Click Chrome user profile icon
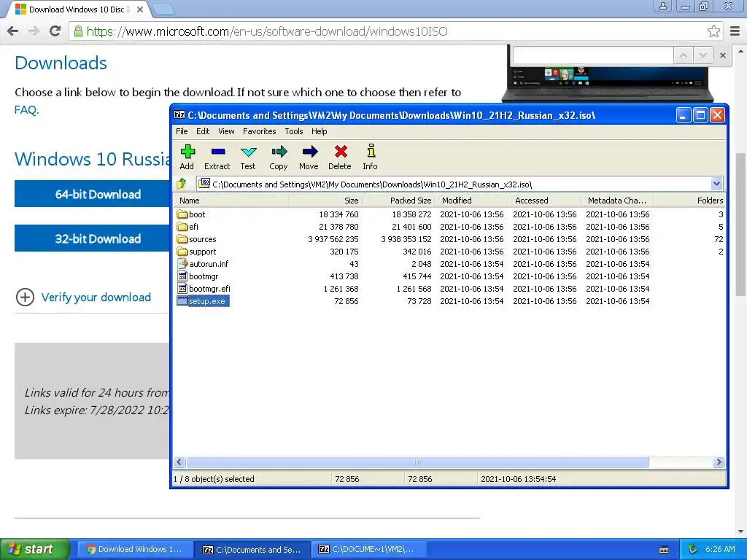The image size is (747, 560). point(662,6)
